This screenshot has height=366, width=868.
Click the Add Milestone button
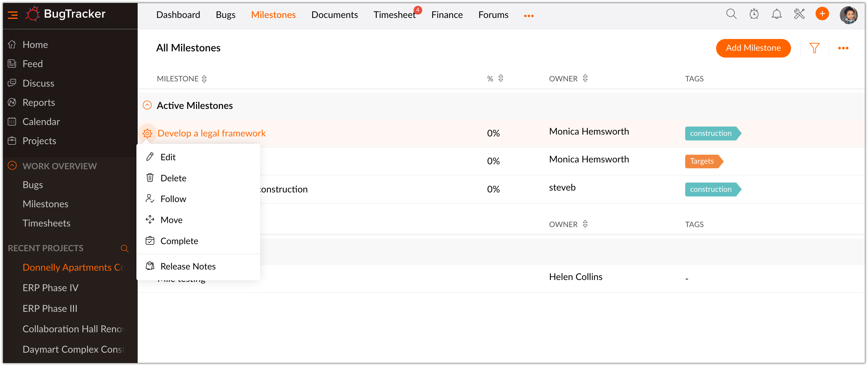click(753, 48)
